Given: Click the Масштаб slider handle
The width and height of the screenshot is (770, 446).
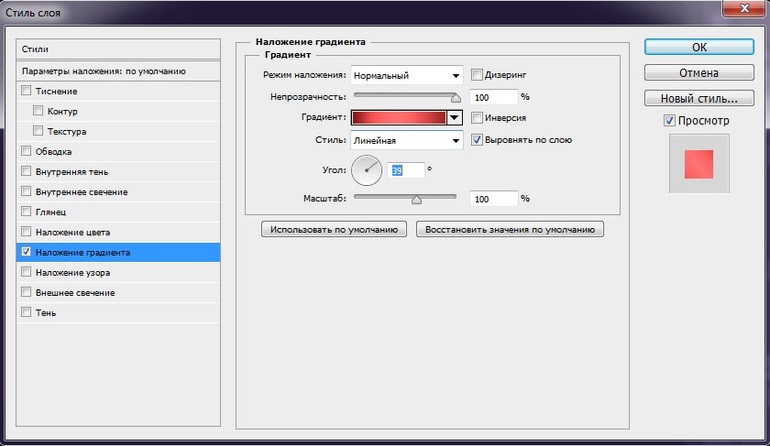Looking at the screenshot, I should (x=416, y=199).
